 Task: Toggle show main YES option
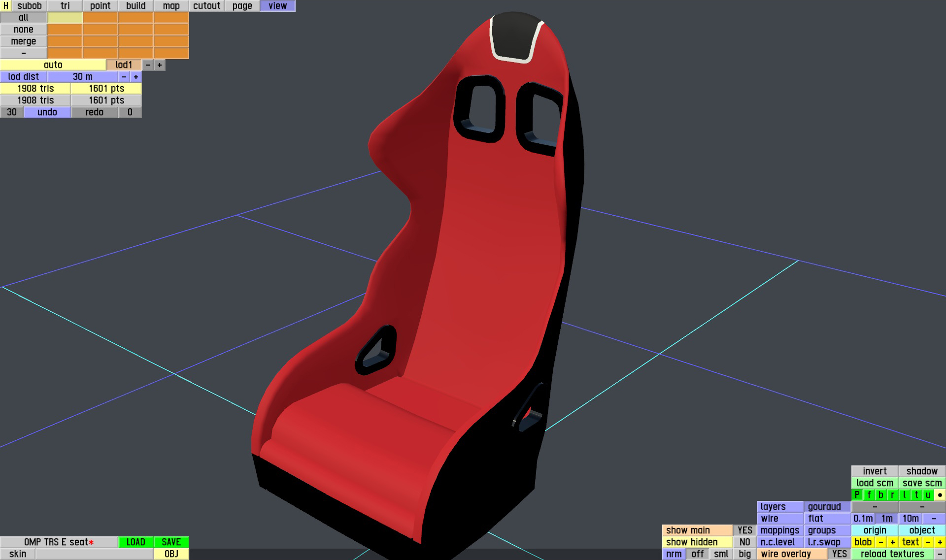744,530
